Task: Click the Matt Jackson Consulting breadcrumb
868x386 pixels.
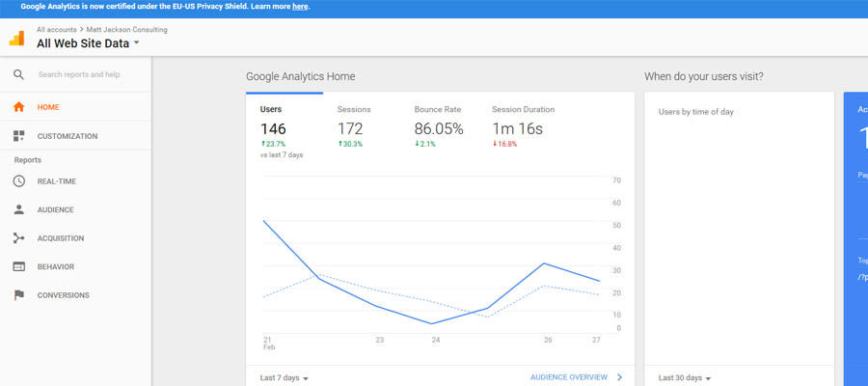Action: [x=126, y=30]
